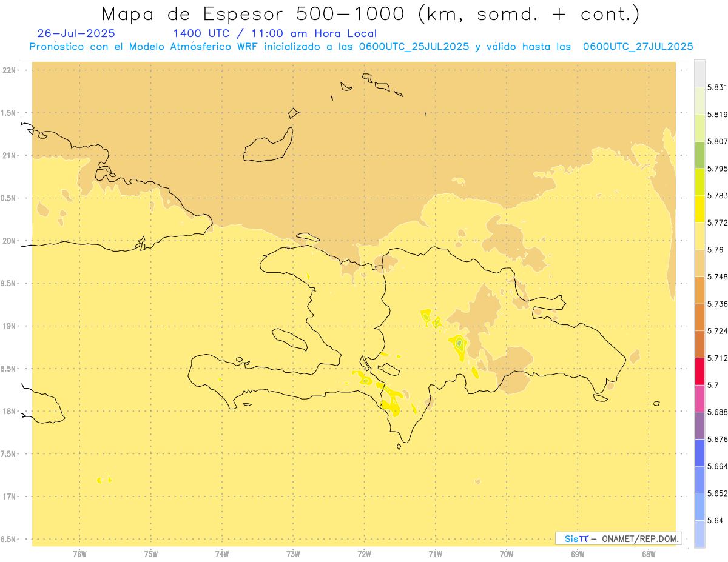Image resolution: width=728 pixels, height=562 pixels.
Task: Click the clipped latitude label '6.5N'
Action: point(8,539)
